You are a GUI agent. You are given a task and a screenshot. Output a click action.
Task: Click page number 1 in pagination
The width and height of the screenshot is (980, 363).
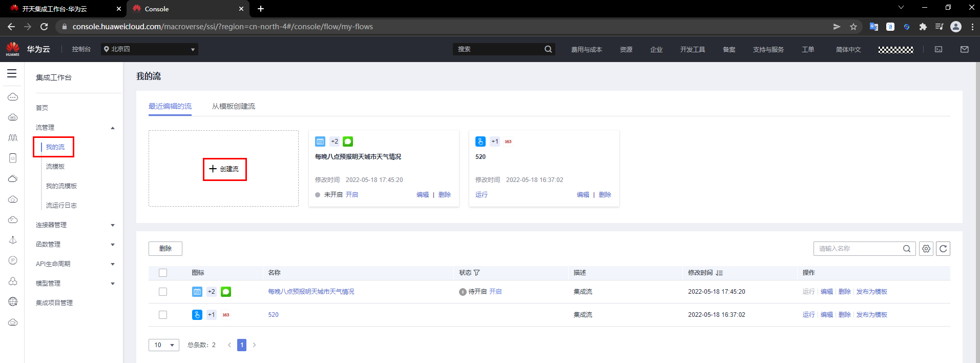coord(242,345)
